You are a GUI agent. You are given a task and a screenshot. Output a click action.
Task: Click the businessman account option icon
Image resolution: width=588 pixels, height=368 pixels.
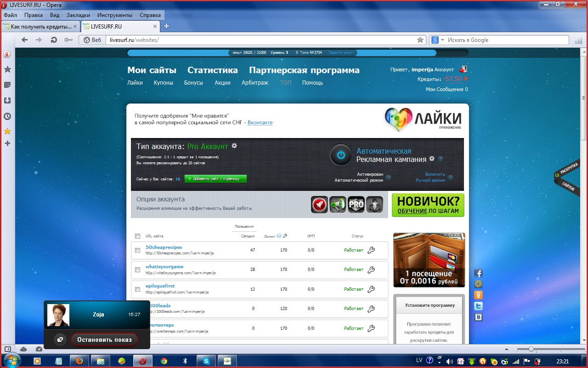point(374,204)
